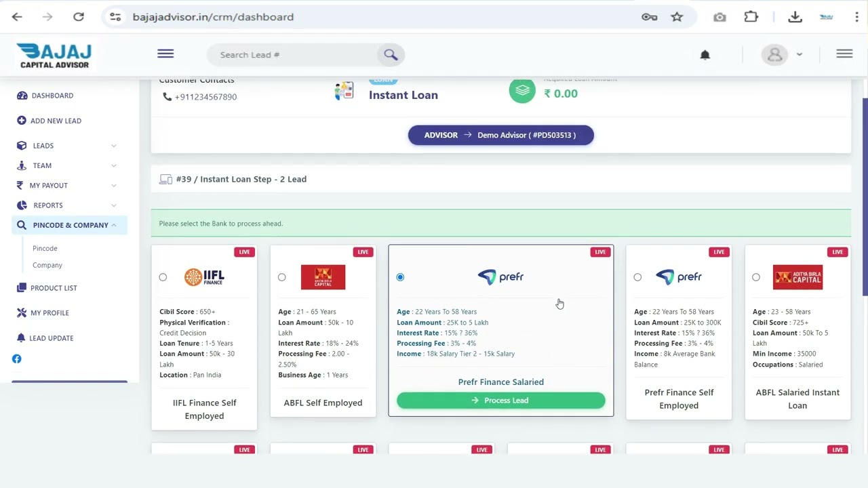Expand the My Payout menu chevron
This screenshot has height=488, width=868.
pos(113,185)
